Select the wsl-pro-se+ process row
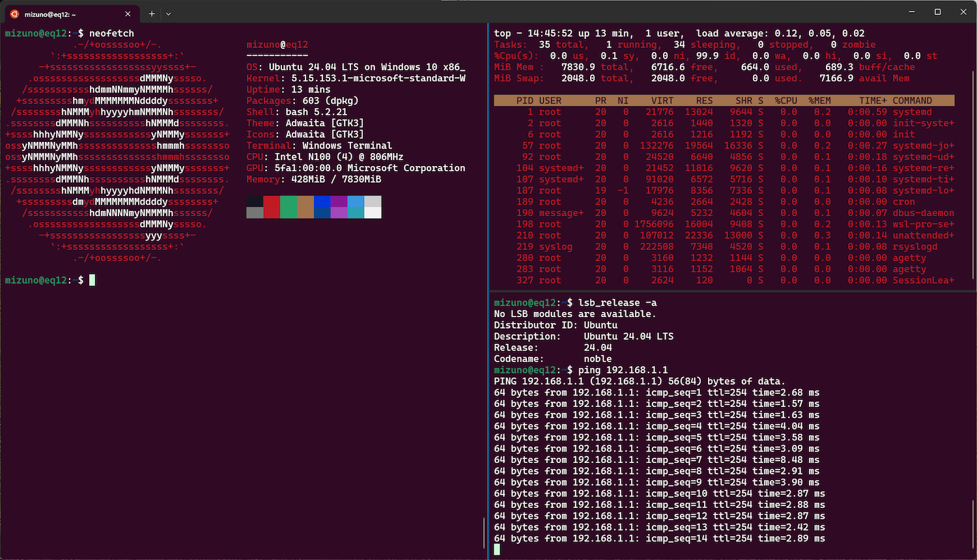 click(x=724, y=225)
